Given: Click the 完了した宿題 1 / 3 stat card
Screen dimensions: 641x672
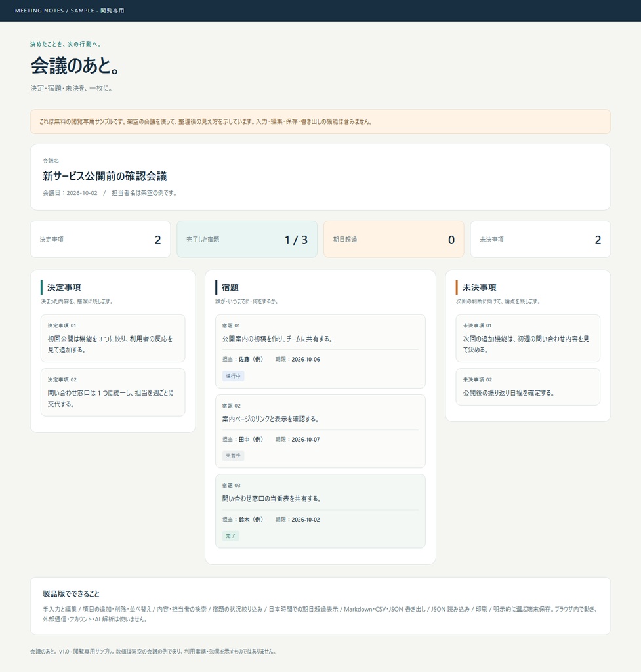Looking at the screenshot, I should click(x=247, y=239).
